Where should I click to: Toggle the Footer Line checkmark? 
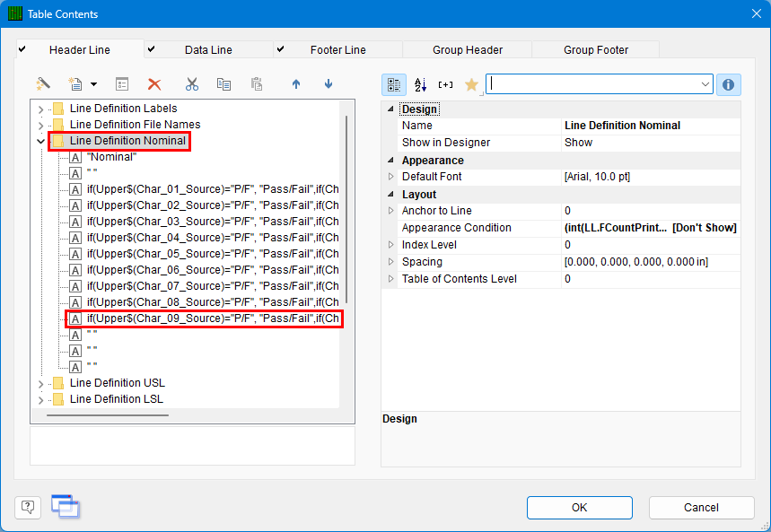pos(280,49)
